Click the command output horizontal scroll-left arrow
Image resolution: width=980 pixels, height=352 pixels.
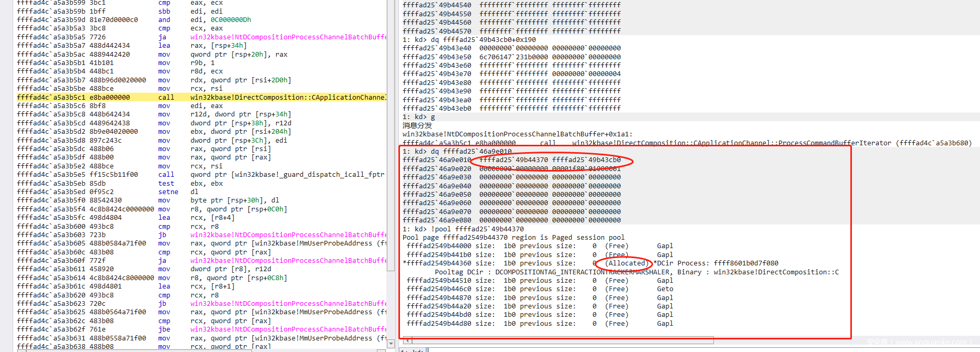click(x=407, y=340)
